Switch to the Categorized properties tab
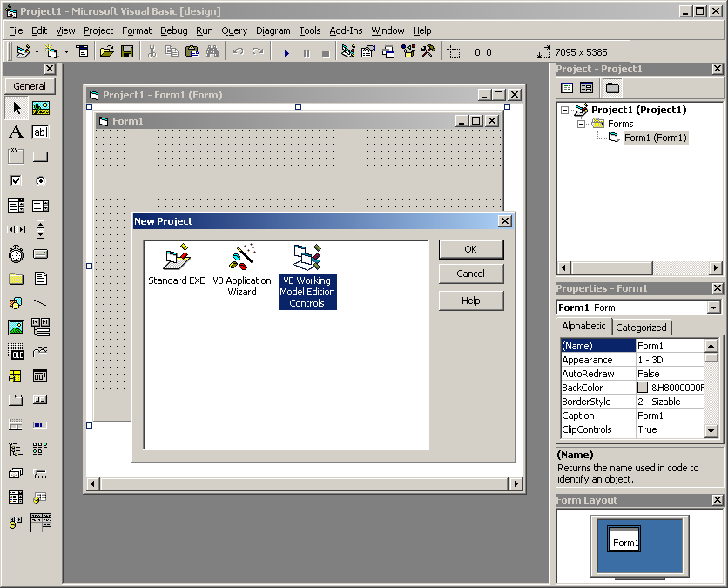This screenshot has height=588, width=728. tap(641, 328)
